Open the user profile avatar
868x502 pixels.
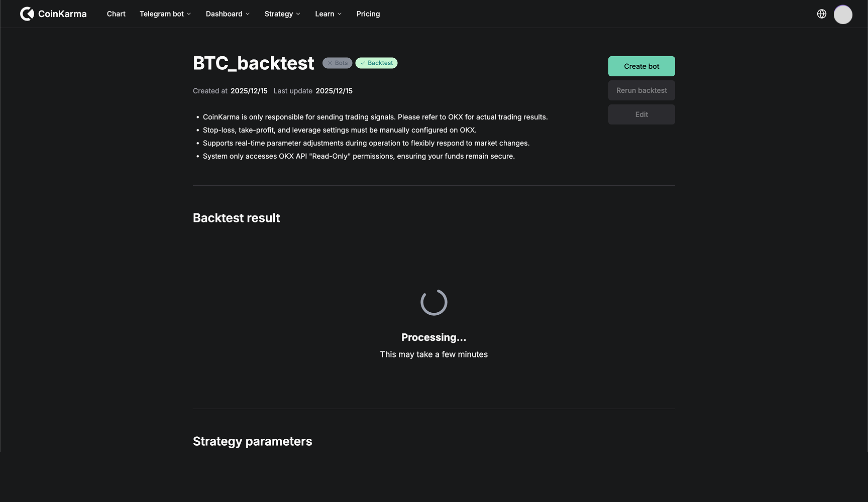click(843, 15)
